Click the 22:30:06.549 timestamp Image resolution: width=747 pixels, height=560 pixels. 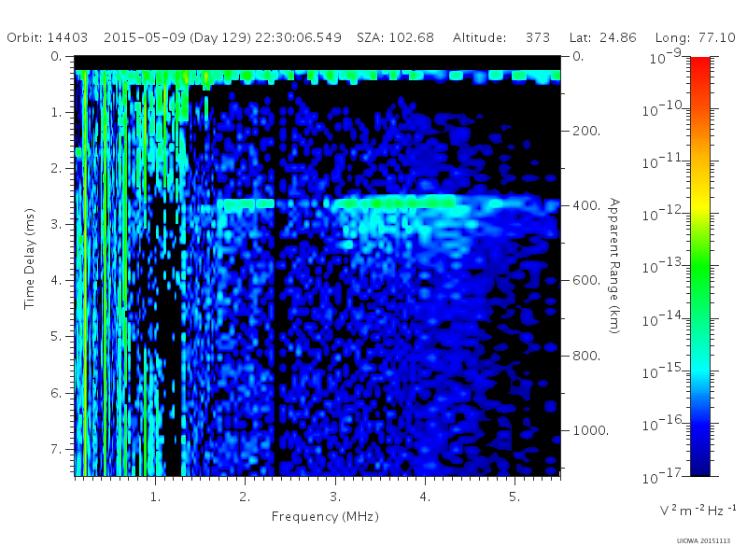tap(298, 37)
